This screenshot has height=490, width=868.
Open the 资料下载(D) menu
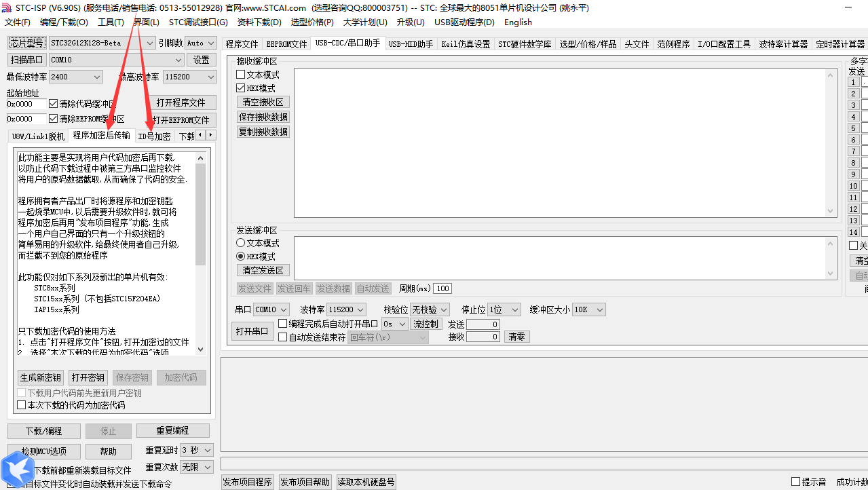pyautogui.click(x=259, y=22)
